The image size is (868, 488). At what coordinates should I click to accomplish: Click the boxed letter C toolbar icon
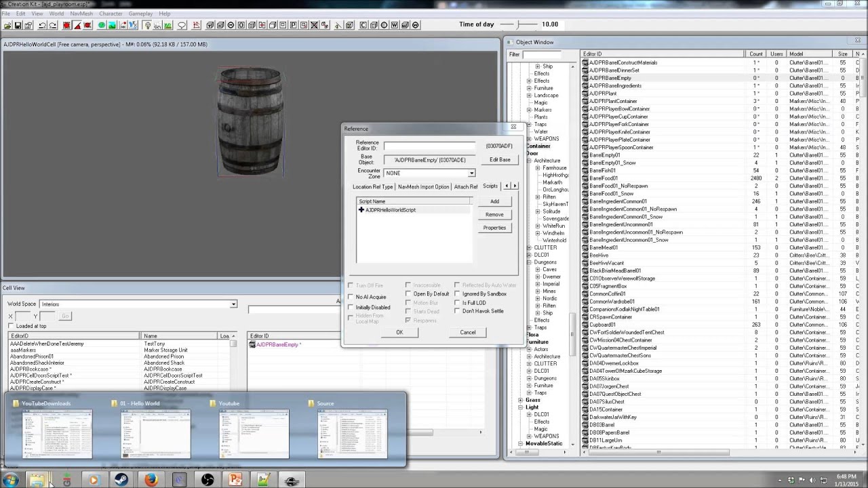pyautogui.click(x=363, y=25)
